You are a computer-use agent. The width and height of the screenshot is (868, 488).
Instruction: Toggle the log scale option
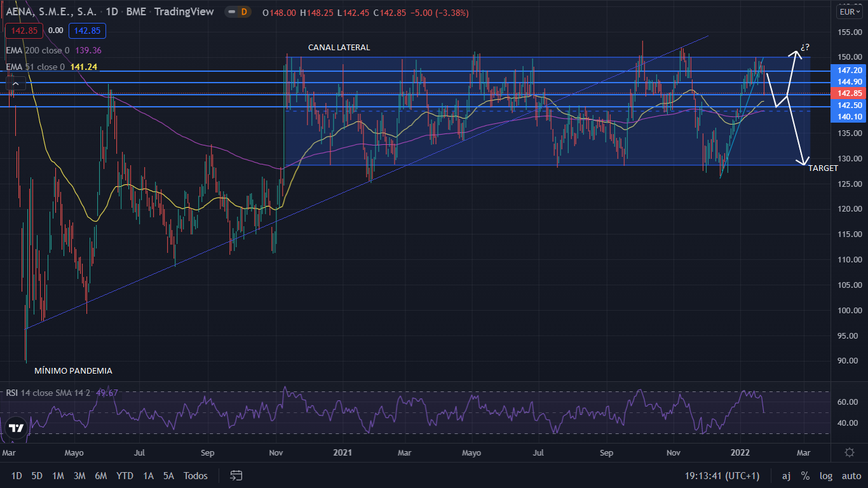click(x=825, y=475)
